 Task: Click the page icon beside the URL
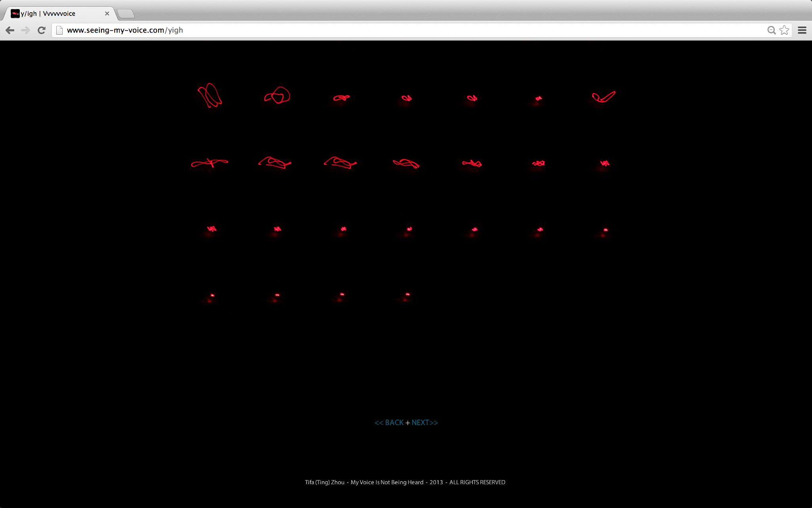coord(59,30)
